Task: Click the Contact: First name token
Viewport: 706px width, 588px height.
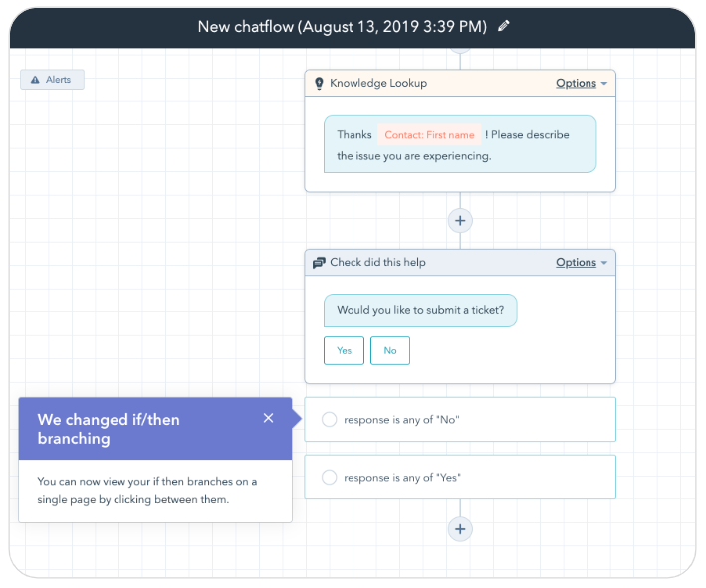Action: click(430, 135)
